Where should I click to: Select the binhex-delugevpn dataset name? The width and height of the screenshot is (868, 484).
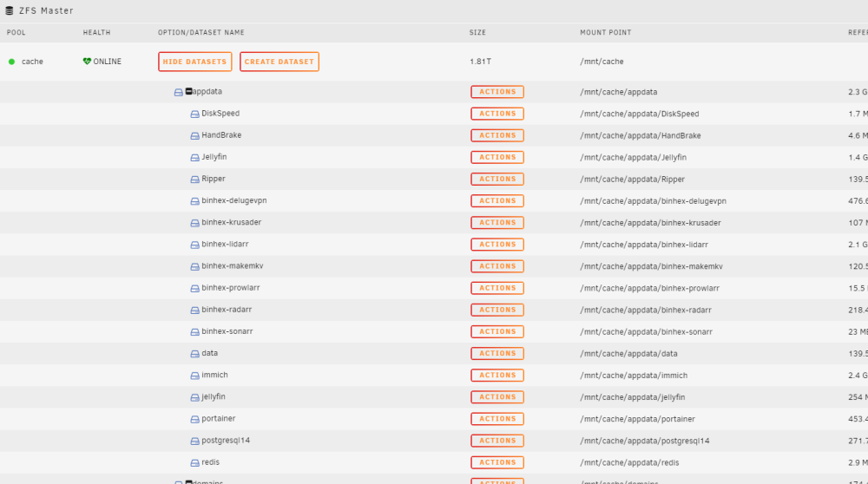pos(234,200)
